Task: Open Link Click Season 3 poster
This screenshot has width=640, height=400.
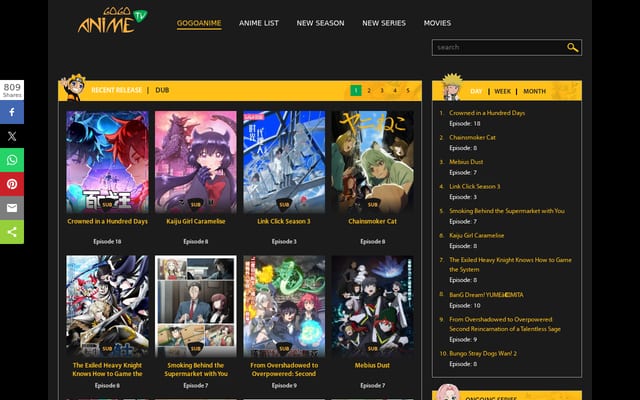Action: coord(284,162)
